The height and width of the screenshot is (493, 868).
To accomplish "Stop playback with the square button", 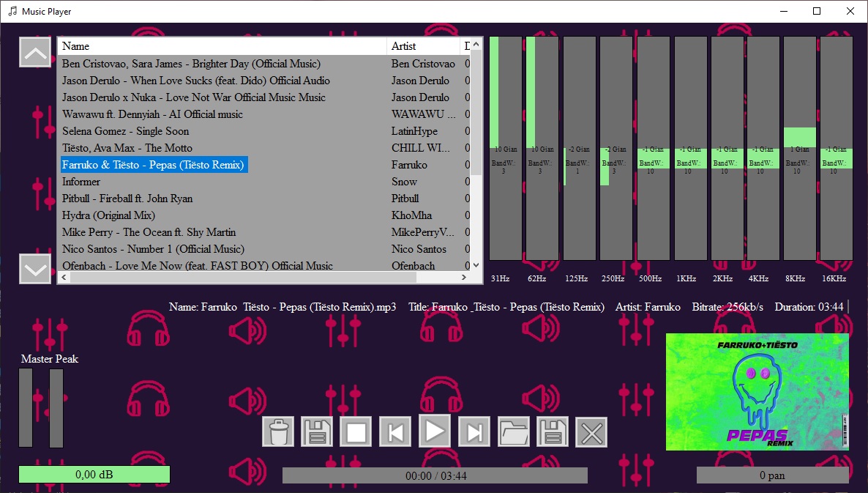I will [x=356, y=432].
